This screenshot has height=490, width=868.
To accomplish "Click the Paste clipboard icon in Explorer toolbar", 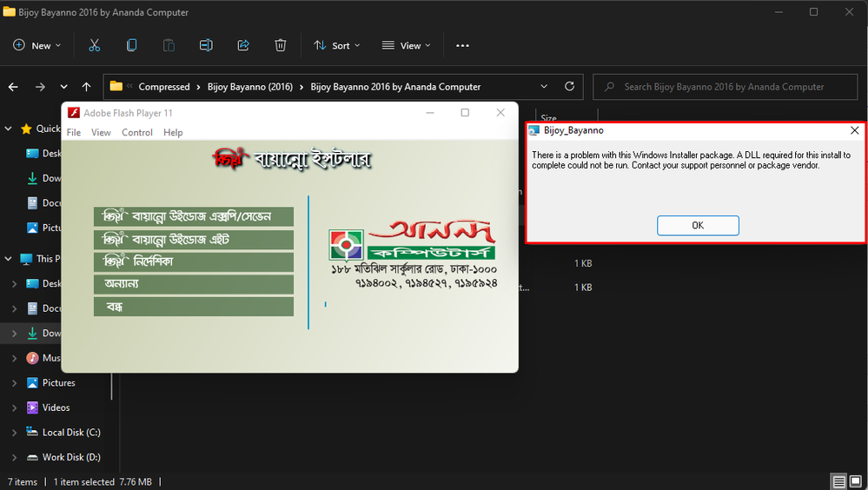I will coord(169,45).
